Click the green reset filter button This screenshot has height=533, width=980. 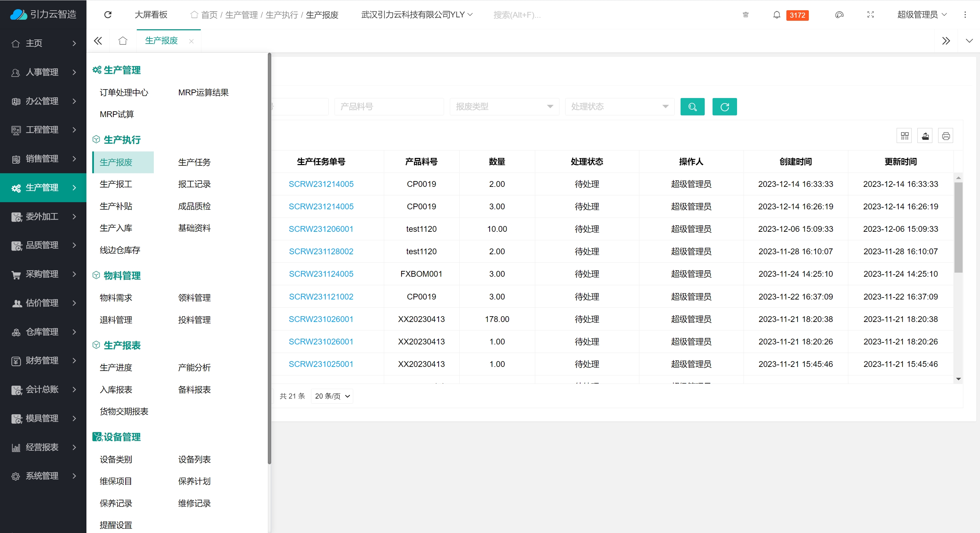724,107
